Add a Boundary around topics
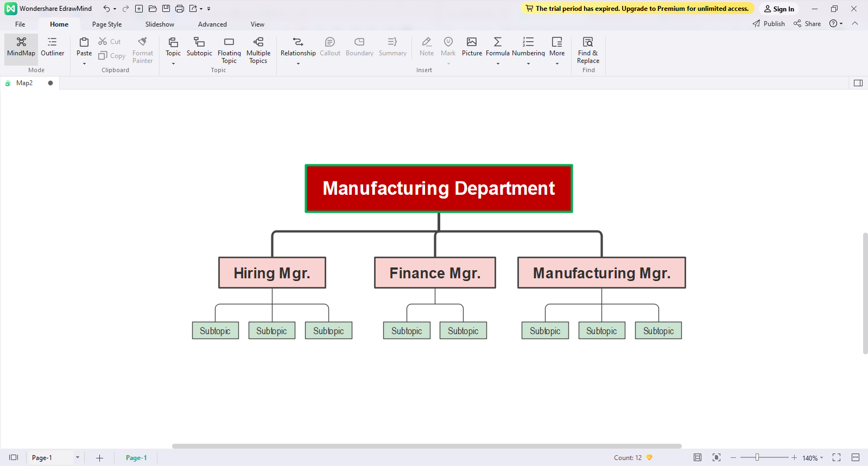This screenshot has height=466, width=868. (359, 47)
